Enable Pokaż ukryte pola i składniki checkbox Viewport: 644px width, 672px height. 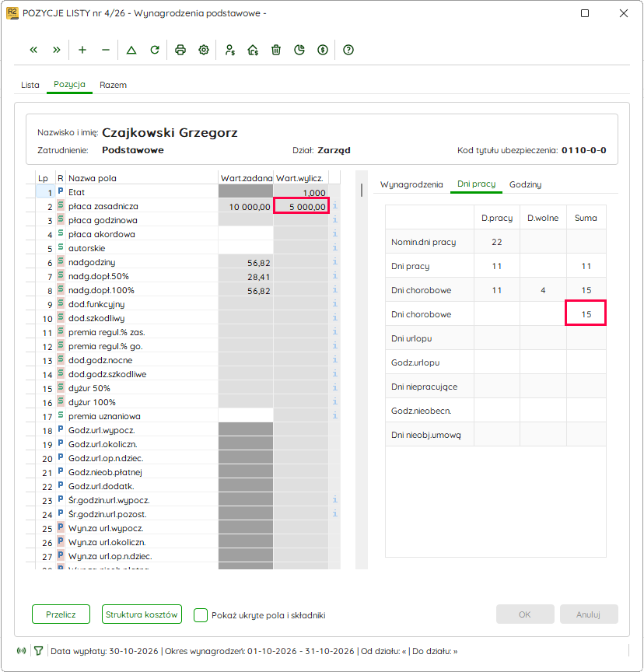coord(201,615)
